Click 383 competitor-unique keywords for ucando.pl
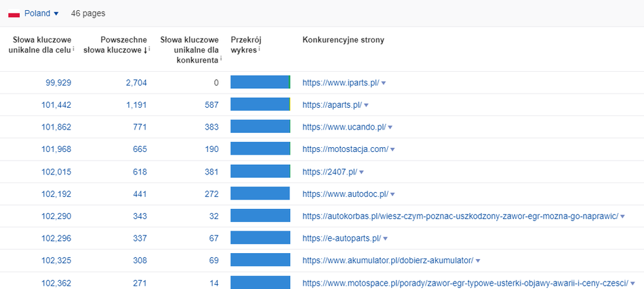The height and width of the screenshot is (289, 644). (212, 128)
